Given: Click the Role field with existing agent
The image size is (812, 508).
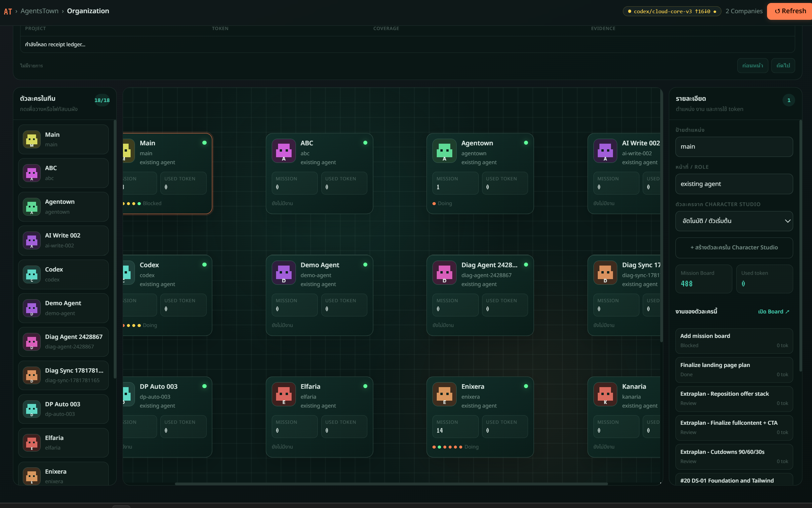Looking at the screenshot, I should point(734,184).
